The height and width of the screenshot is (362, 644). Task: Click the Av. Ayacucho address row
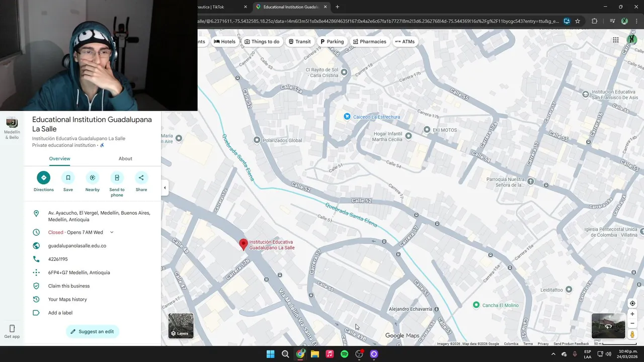tap(93, 216)
